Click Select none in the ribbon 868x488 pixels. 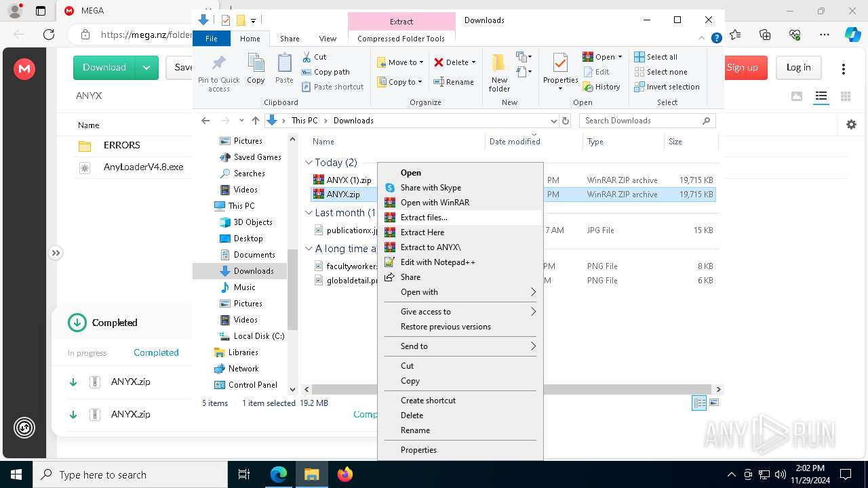tap(660, 72)
